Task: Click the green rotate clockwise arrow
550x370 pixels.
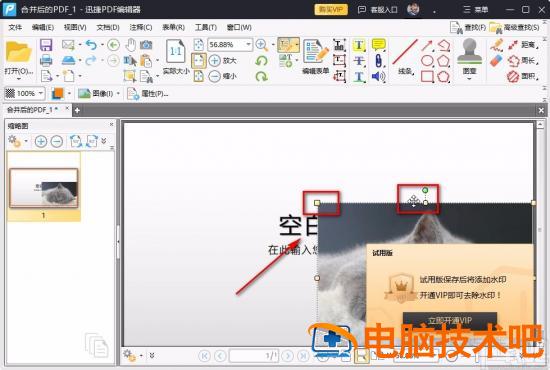Action: click(x=262, y=76)
